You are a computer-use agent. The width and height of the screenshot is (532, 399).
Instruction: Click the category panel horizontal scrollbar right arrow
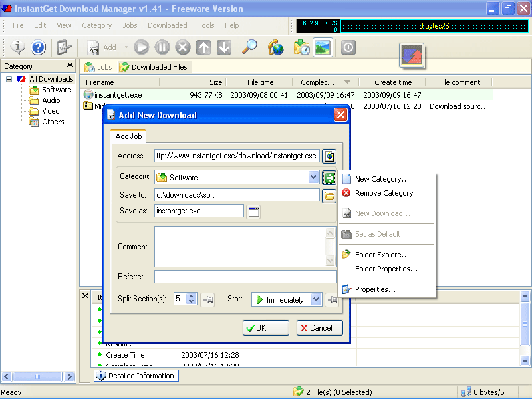click(69, 376)
